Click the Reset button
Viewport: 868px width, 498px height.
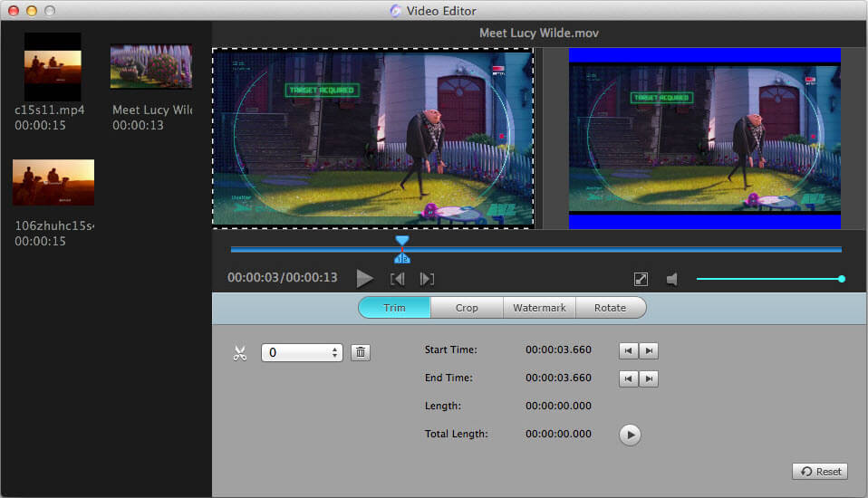[820, 472]
